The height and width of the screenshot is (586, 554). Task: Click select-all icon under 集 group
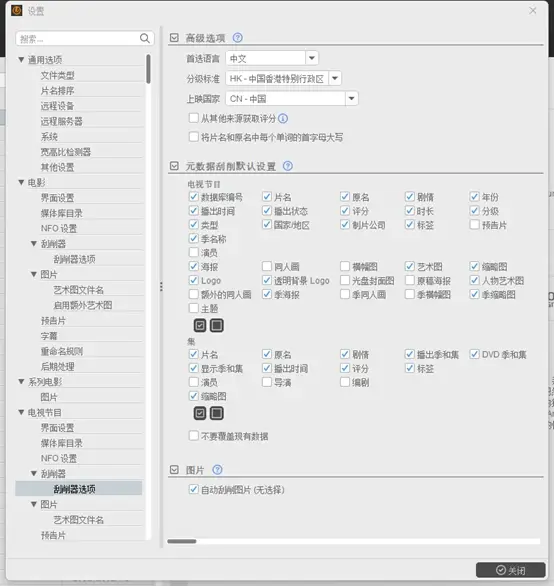click(200, 413)
